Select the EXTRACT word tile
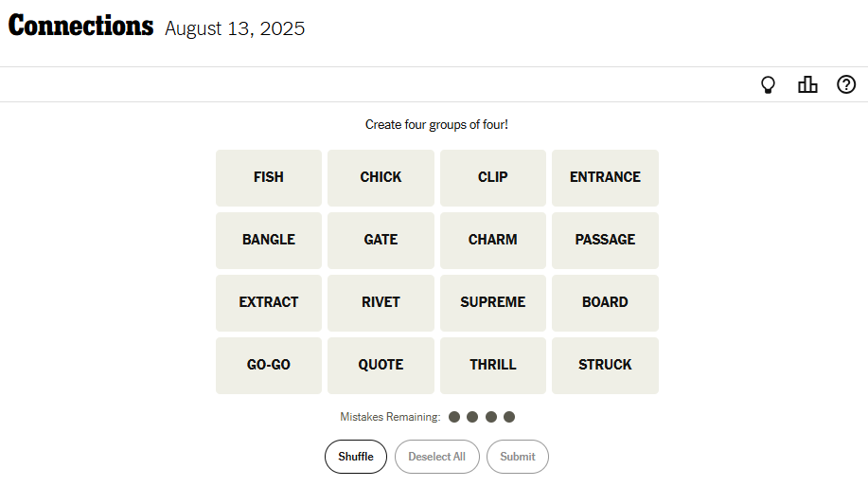The width and height of the screenshot is (868, 487). point(269,302)
